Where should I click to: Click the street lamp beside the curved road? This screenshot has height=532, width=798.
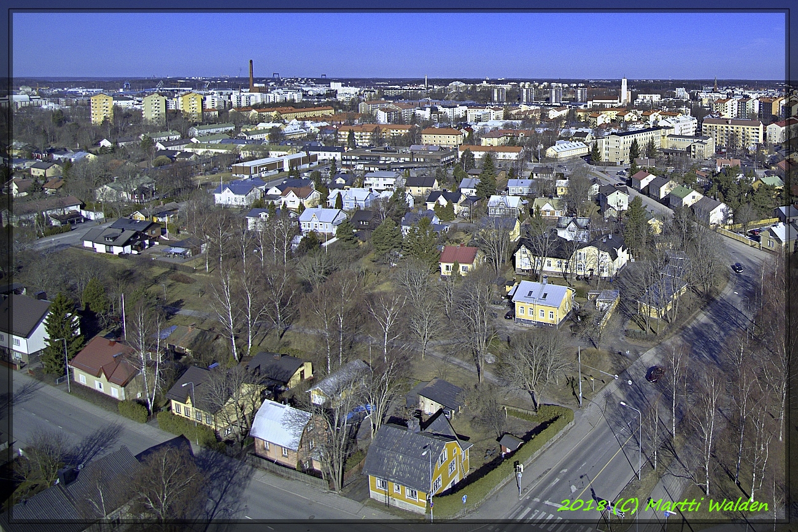click(x=637, y=437)
